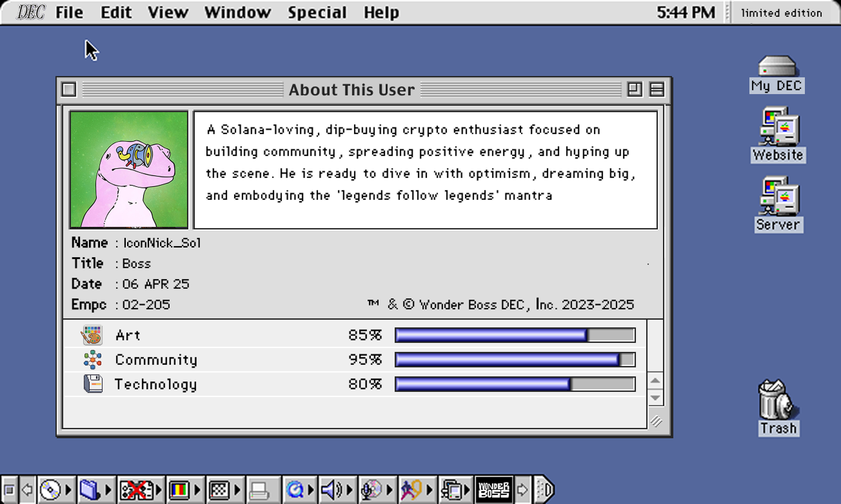Open the limited edition application menu
Image resolution: width=841 pixels, height=504 pixels.
pyautogui.click(x=782, y=12)
